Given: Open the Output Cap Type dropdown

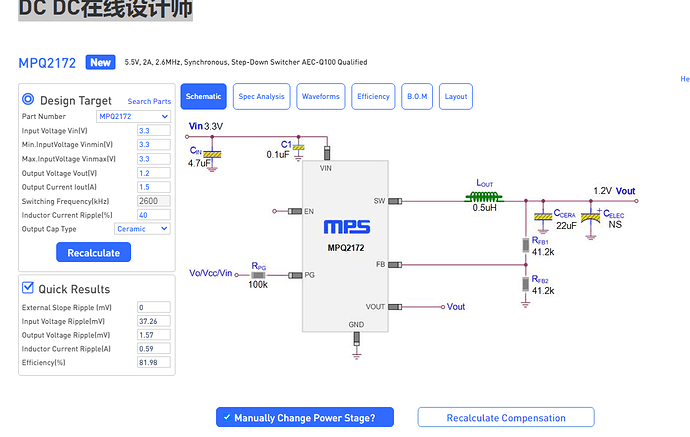Looking at the screenshot, I should tap(142, 229).
